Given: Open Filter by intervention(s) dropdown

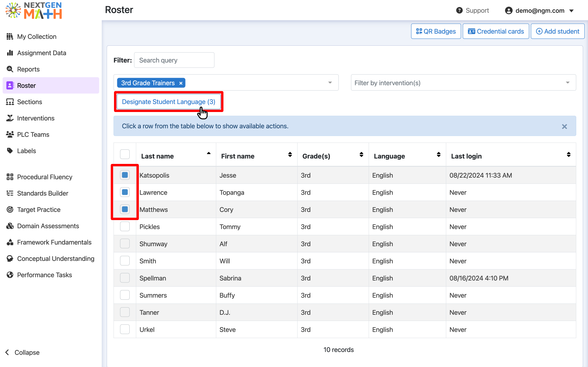Looking at the screenshot, I should click(x=463, y=83).
